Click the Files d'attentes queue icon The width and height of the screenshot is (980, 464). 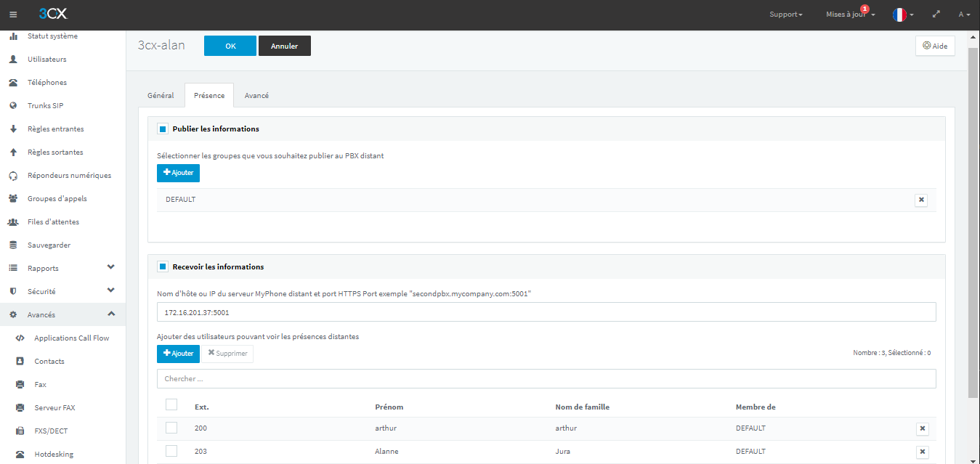[x=13, y=222]
